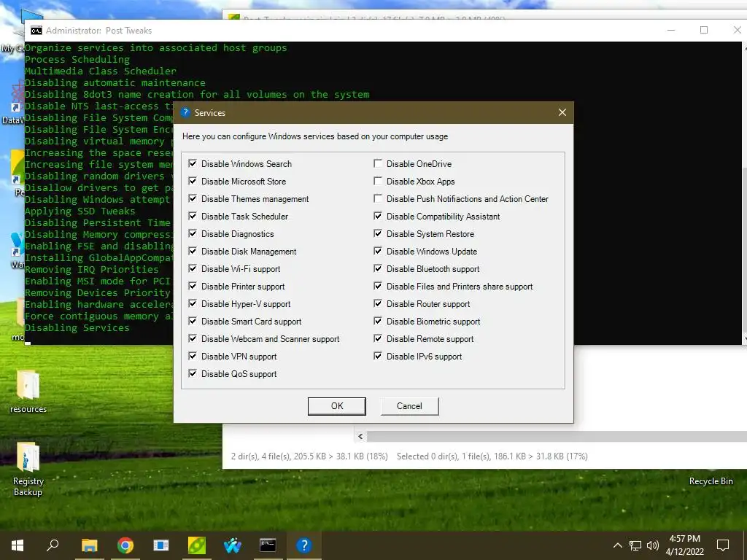747x560 pixels.
Task: Uncheck Disable Microsoft Store
Action: pos(193,181)
